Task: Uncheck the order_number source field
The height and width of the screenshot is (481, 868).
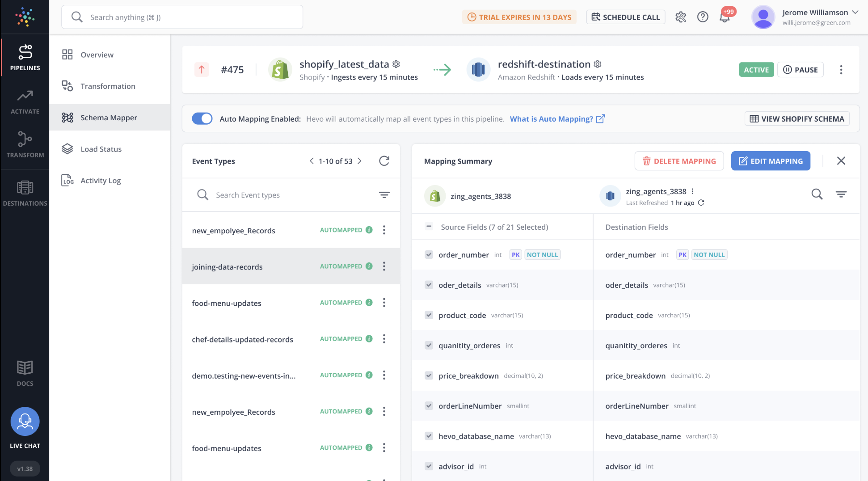Action: [429, 254]
